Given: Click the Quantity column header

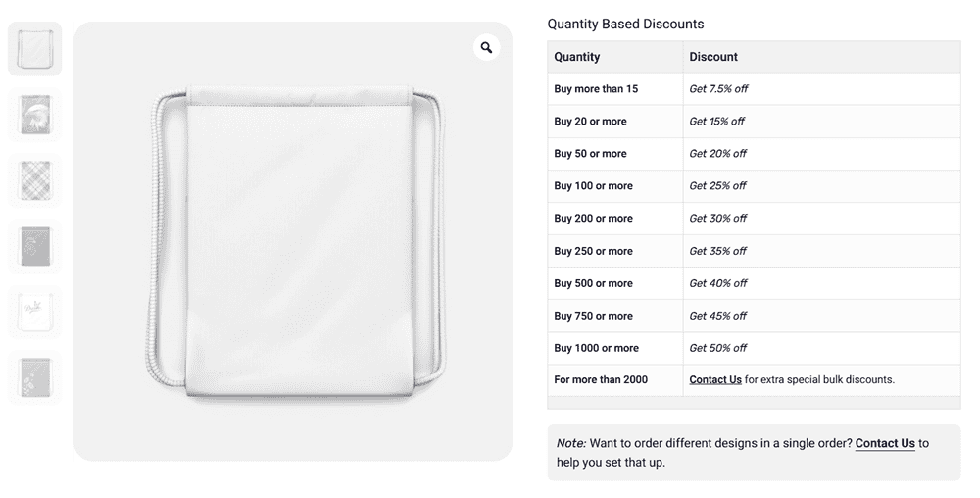Looking at the screenshot, I should pos(577,57).
